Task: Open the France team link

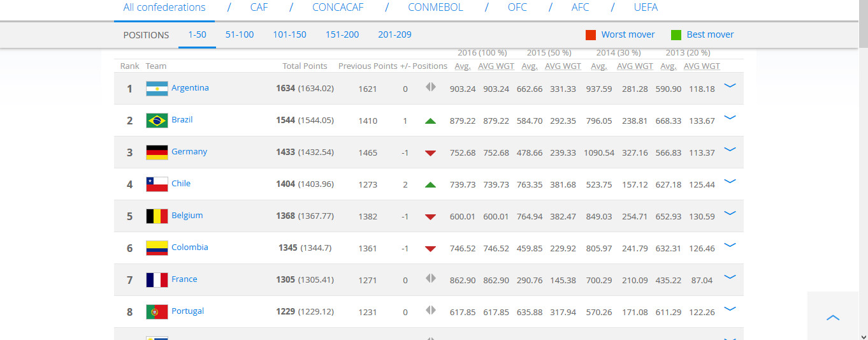Action: pos(184,279)
